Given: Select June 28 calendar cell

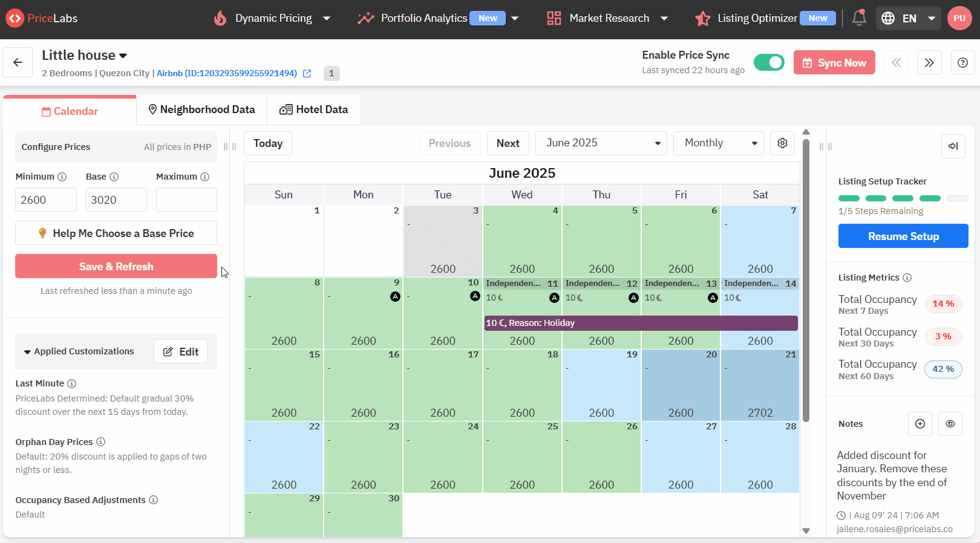Looking at the screenshot, I should [x=760, y=457].
